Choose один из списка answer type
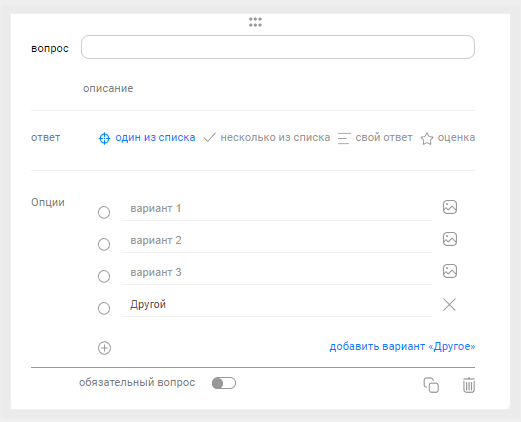This screenshot has width=521, height=422. [147, 138]
